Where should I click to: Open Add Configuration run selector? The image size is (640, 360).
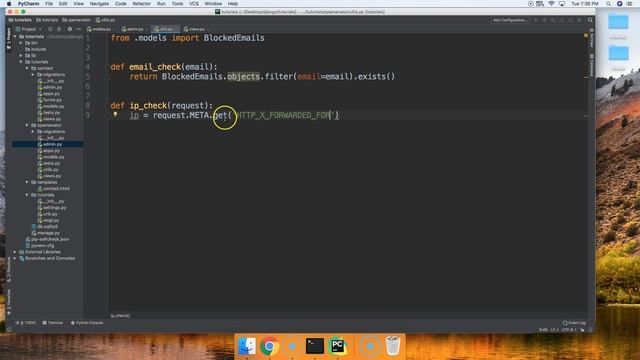[510, 20]
